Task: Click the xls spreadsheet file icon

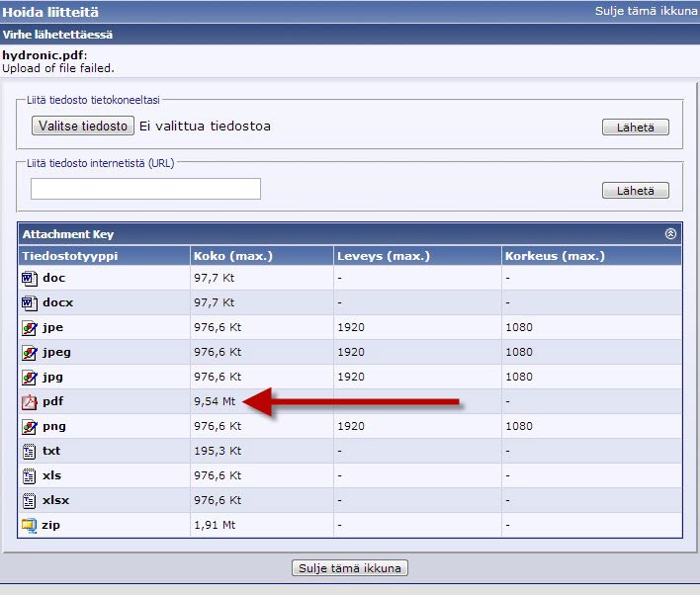Action: coord(29,475)
